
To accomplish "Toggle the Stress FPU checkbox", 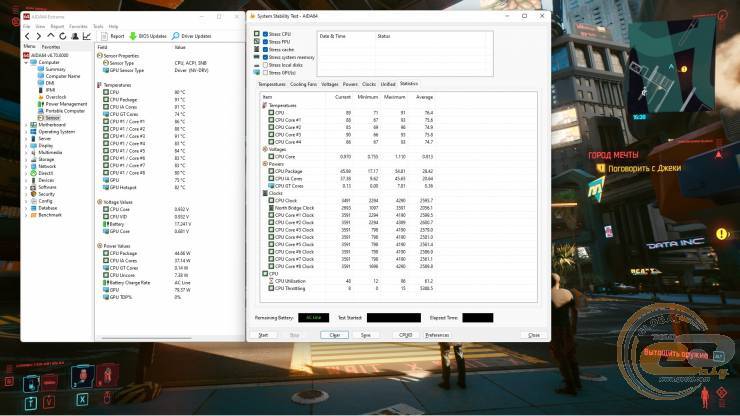I will coord(265,42).
